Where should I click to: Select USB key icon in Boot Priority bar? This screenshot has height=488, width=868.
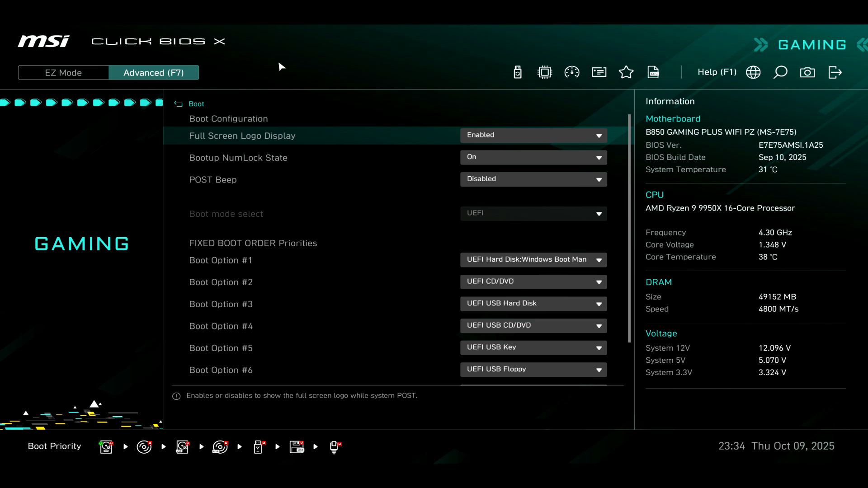(258, 447)
